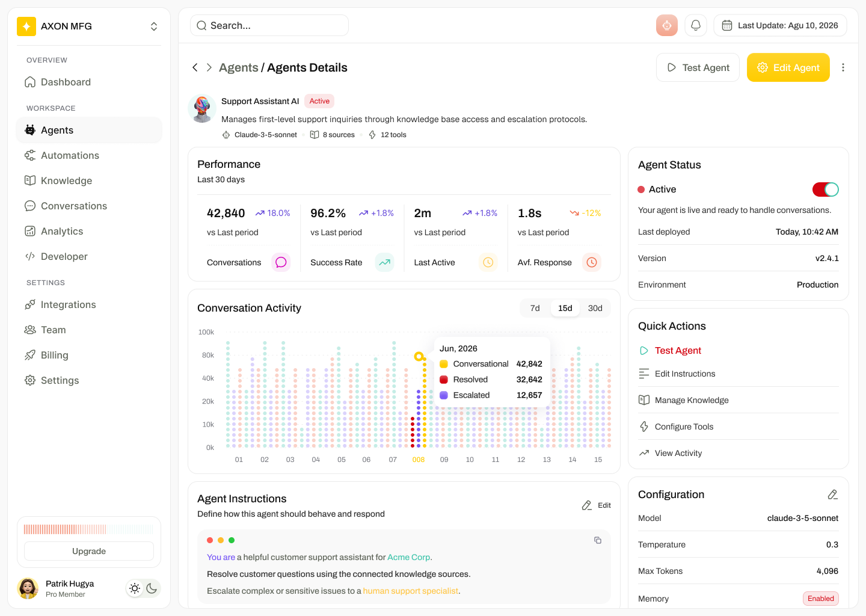
Task: Go to Analytics in the sidebar
Action: click(x=89, y=231)
